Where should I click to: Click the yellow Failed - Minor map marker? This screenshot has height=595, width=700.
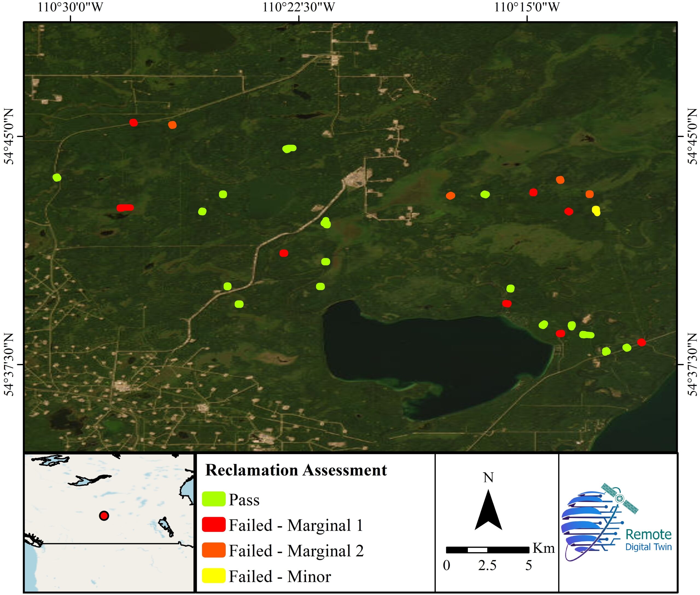[596, 211]
